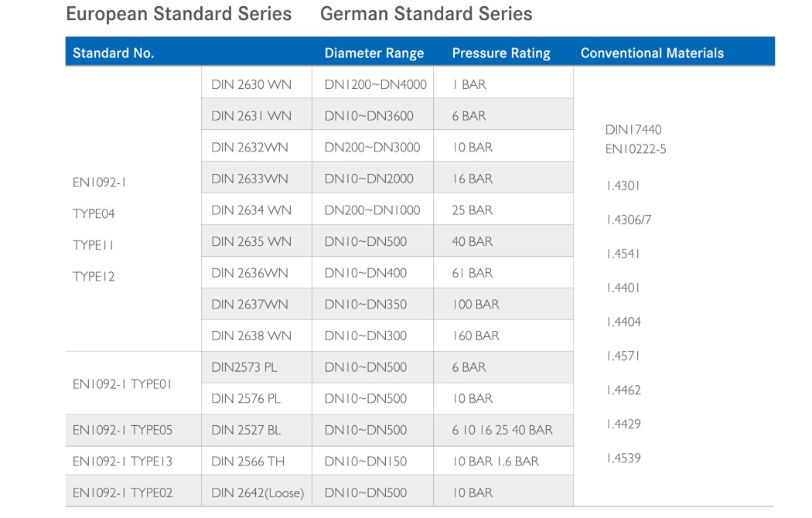This screenshot has height=518, width=812.
Task: Select the 1.4301 material entry
Action: pos(623,186)
